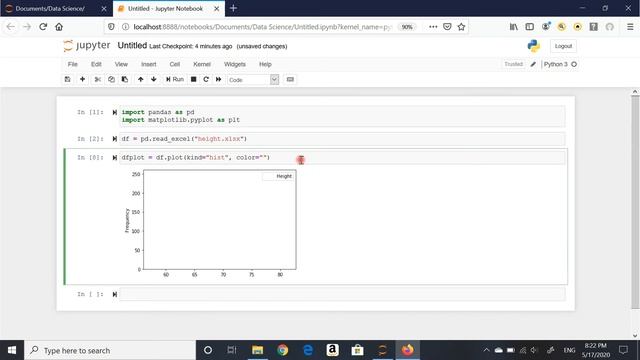Run the selected cell
The height and width of the screenshot is (360, 640).
(175, 79)
